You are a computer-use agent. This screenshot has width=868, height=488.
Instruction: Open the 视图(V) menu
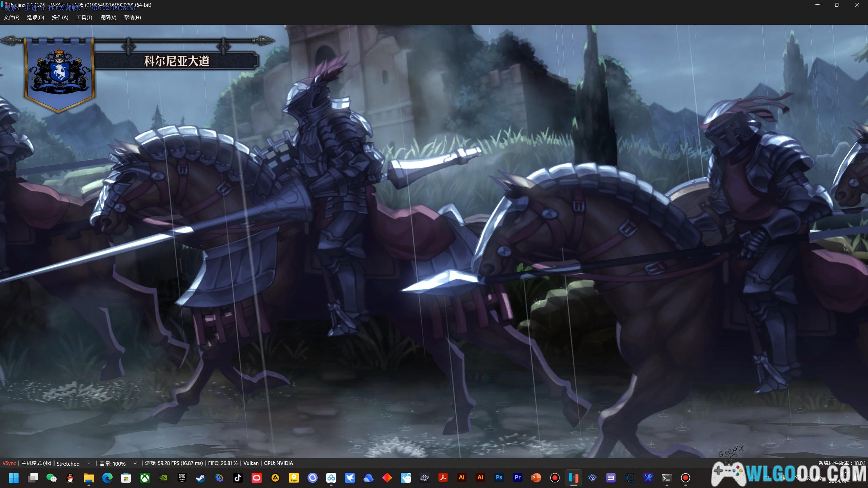coord(108,18)
